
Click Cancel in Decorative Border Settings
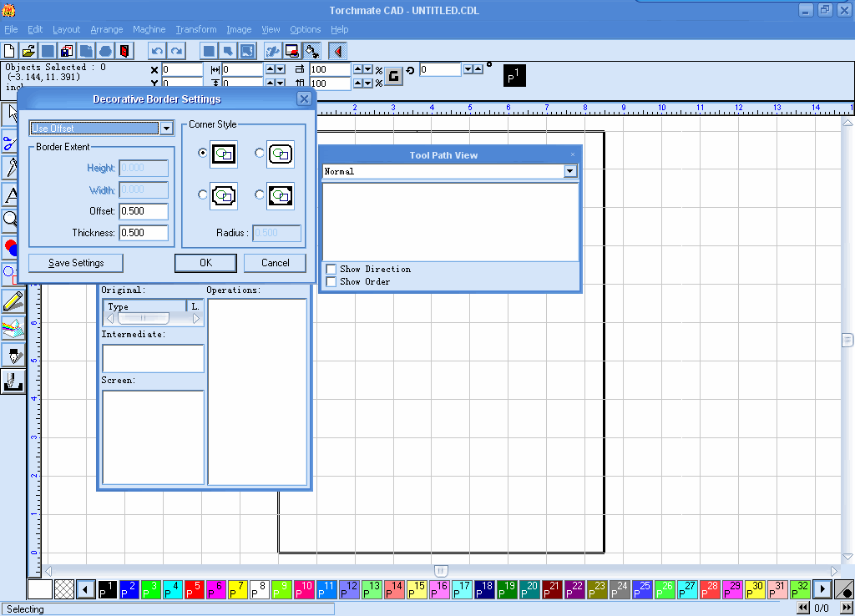[x=276, y=263]
